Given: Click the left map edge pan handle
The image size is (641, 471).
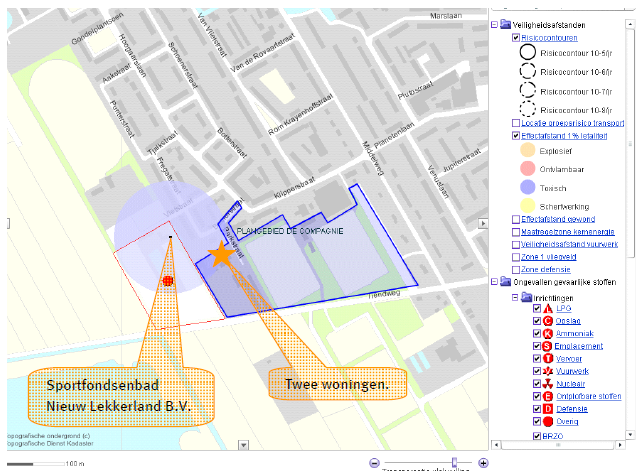Looking at the screenshot, I should (x=8, y=223).
